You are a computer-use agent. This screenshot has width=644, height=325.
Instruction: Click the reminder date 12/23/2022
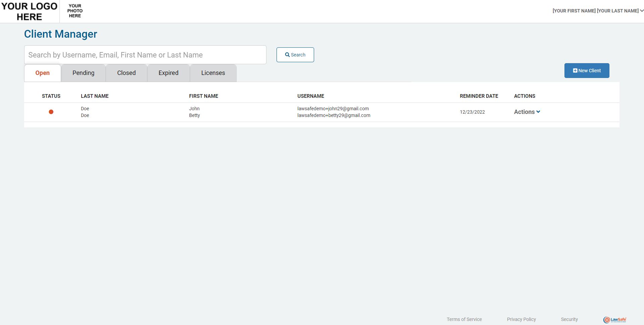[x=472, y=112]
